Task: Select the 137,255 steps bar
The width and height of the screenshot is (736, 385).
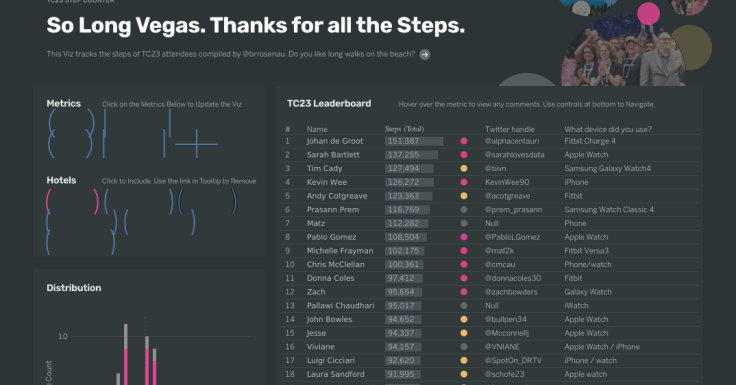Action: point(411,154)
